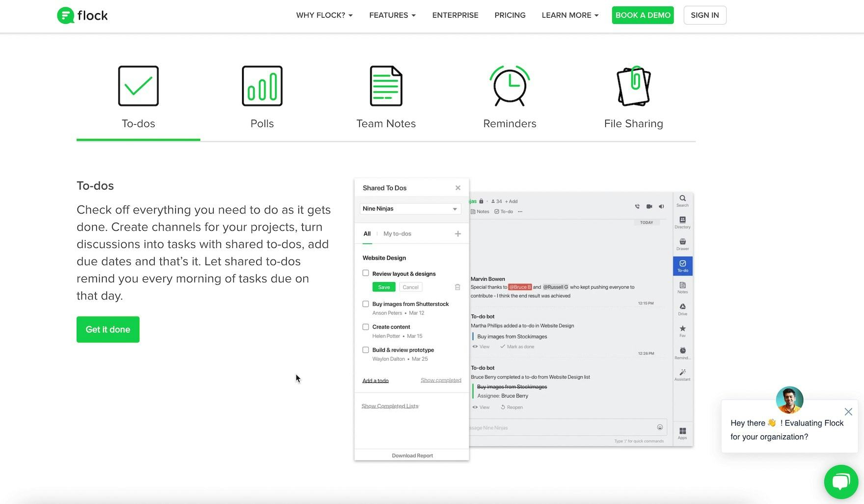The height and width of the screenshot is (504, 864).
Task: Click the SIGN IN button
Action: coord(704,15)
